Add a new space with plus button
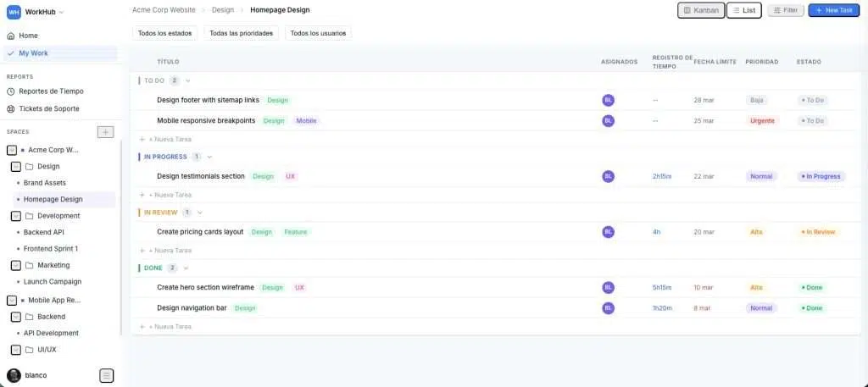 105,131
